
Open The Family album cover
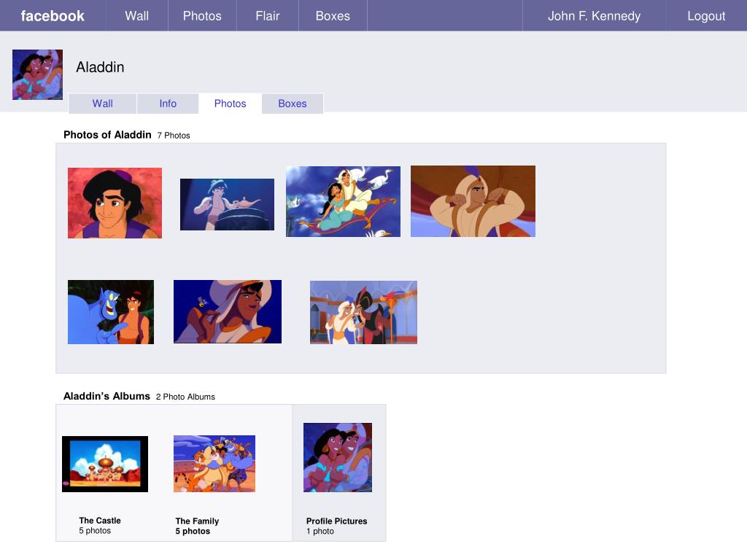tap(214, 463)
